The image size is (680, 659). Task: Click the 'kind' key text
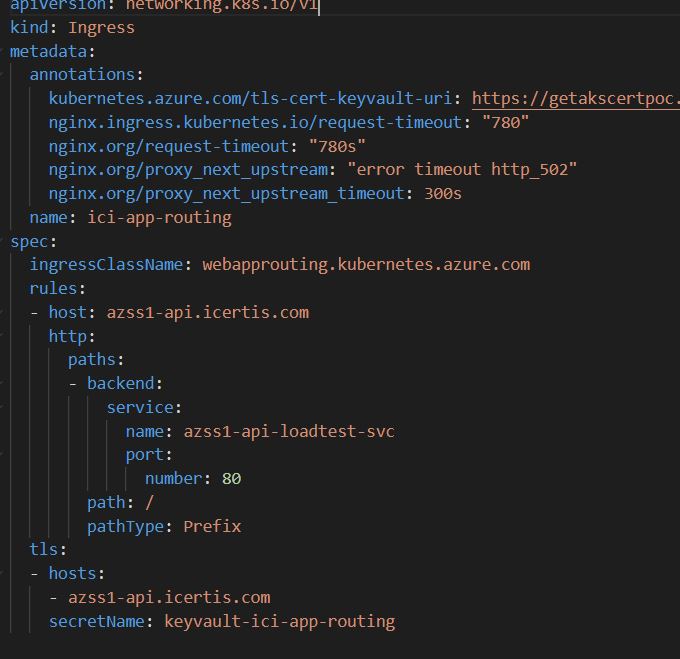click(x=29, y=27)
